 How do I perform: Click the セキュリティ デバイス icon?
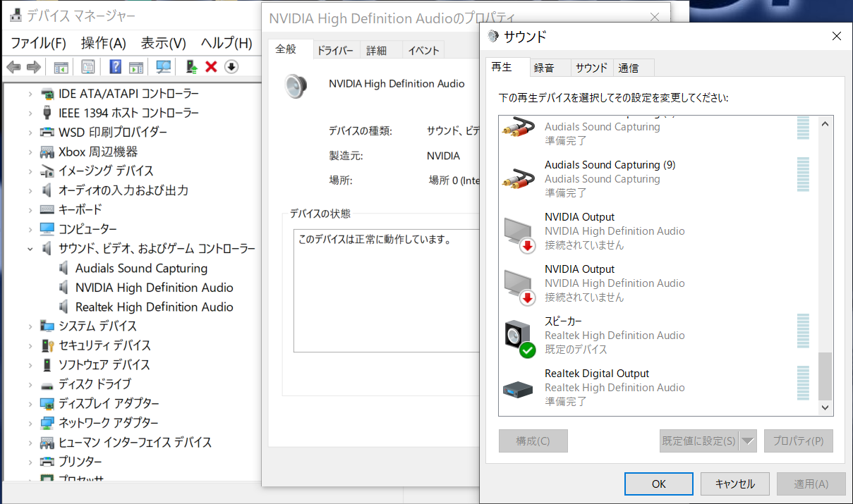click(x=47, y=345)
